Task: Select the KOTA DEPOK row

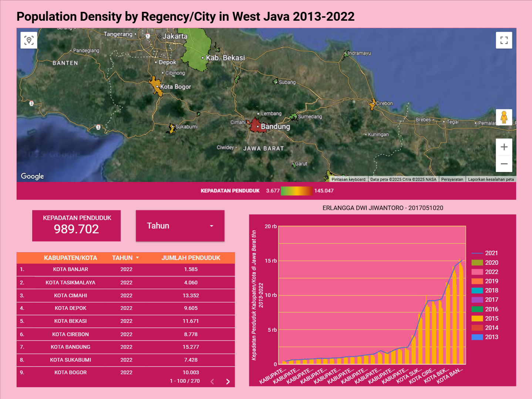Action: [x=126, y=308]
